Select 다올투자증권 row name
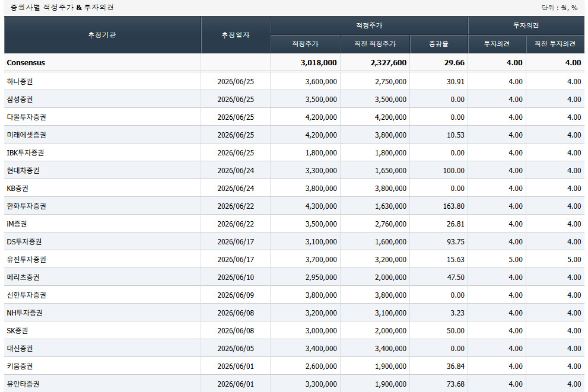The image size is (588, 392). point(26,117)
